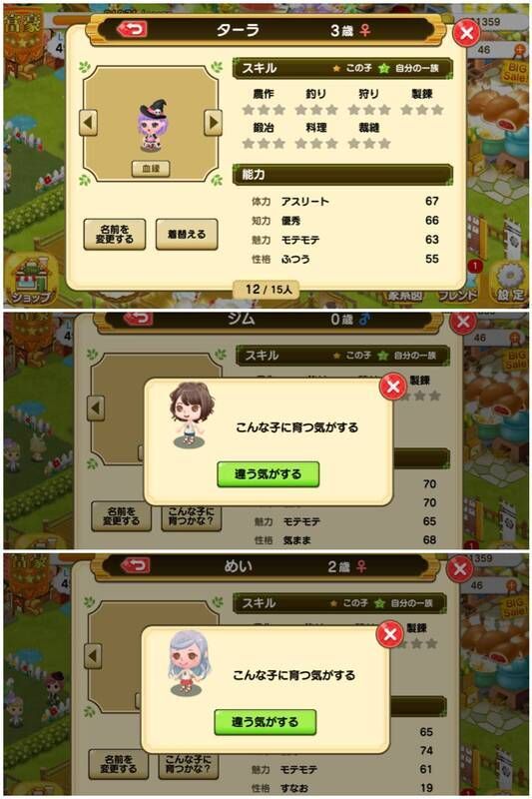
Task: Click the red back arrow beside ターラ
Action: tap(133, 29)
